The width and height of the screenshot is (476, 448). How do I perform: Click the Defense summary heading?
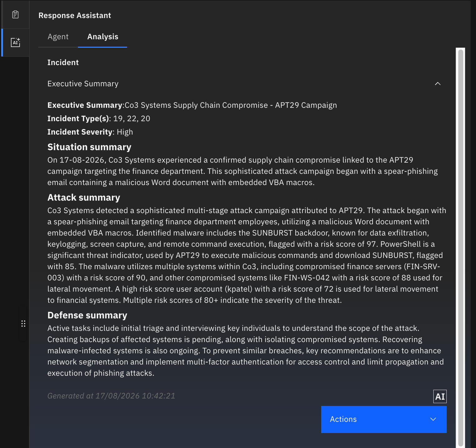pyautogui.click(x=87, y=315)
